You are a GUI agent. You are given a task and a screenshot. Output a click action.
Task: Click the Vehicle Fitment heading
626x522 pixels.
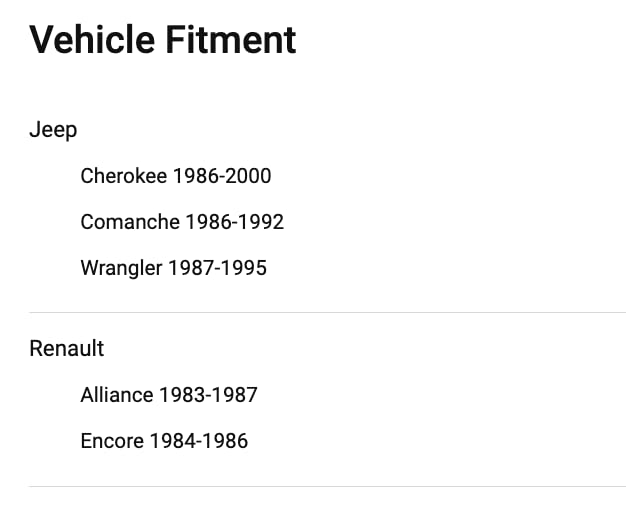pos(163,39)
